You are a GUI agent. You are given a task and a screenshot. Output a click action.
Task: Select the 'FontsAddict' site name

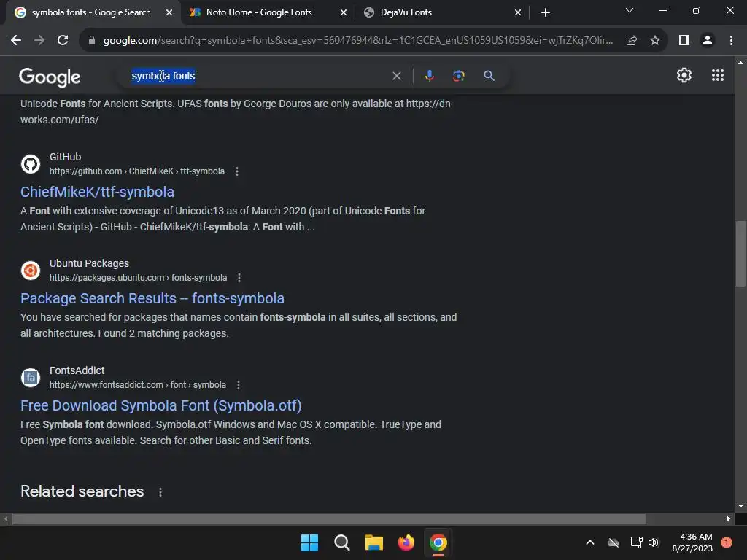pyautogui.click(x=77, y=370)
